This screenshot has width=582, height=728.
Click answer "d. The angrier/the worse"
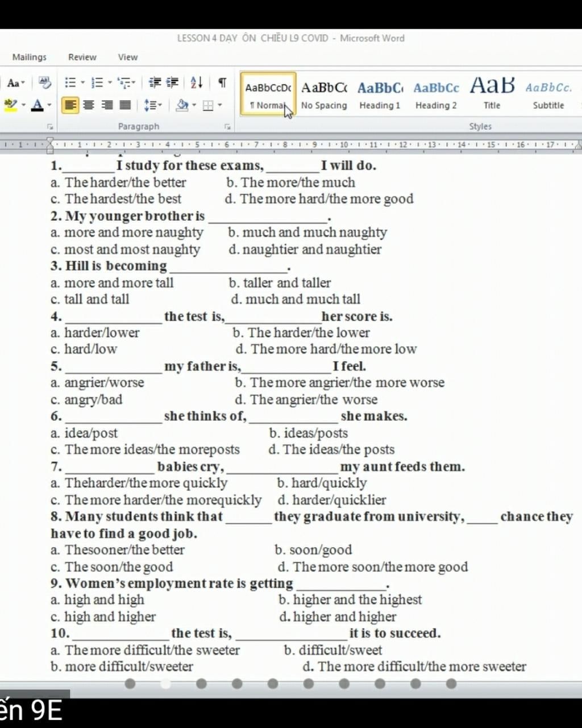click(x=306, y=400)
